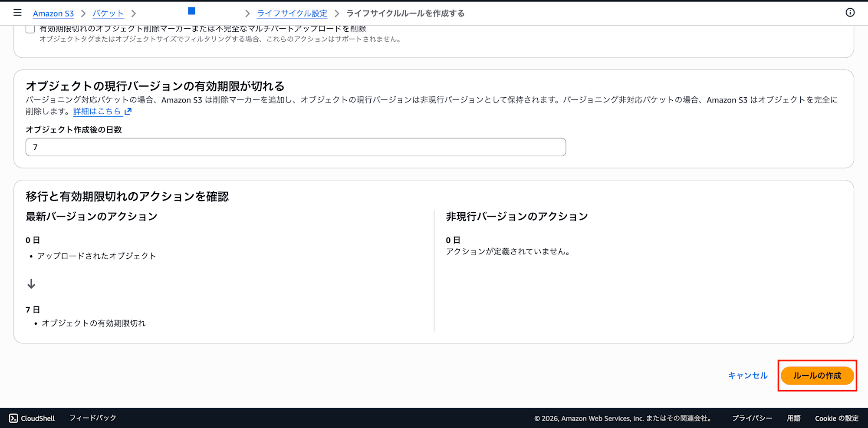Click the オブジェクトの現行バージョンの有効期限が切れる heading
Viewport: 868px width, 428px height.
click(155, 86)
